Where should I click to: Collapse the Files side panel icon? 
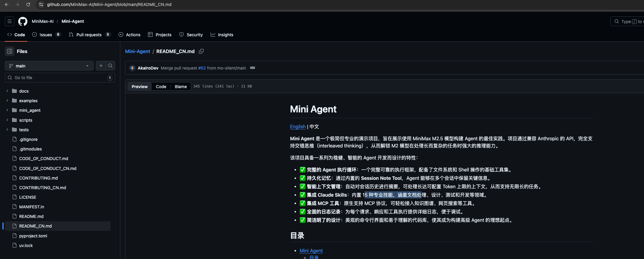click(x=10, y=51)
